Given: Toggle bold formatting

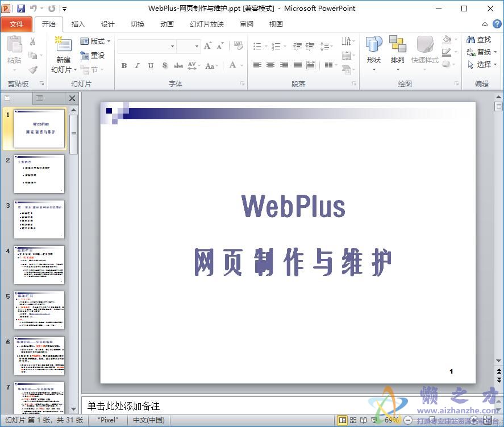Looking at the screenshot, I should 123,65.
